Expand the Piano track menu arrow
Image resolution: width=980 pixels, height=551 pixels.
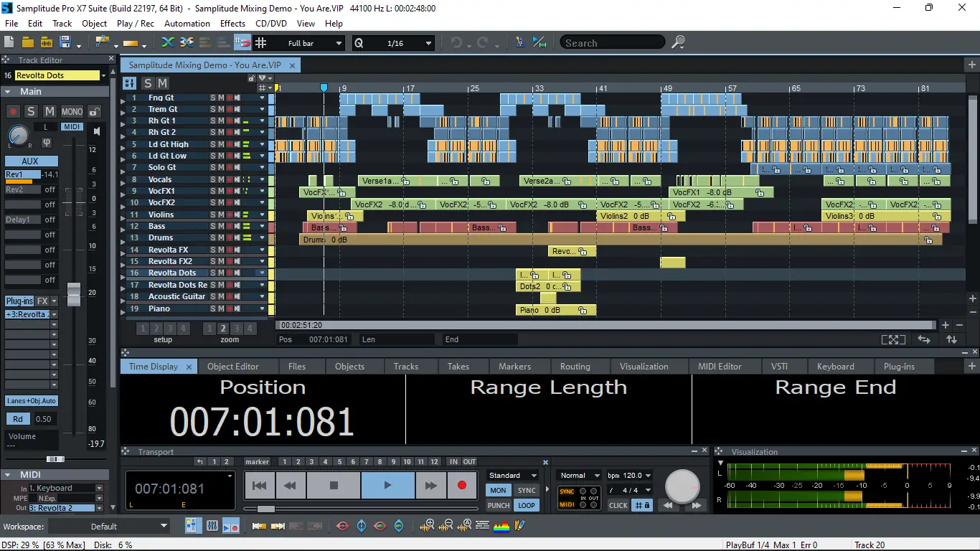point(263,309)
